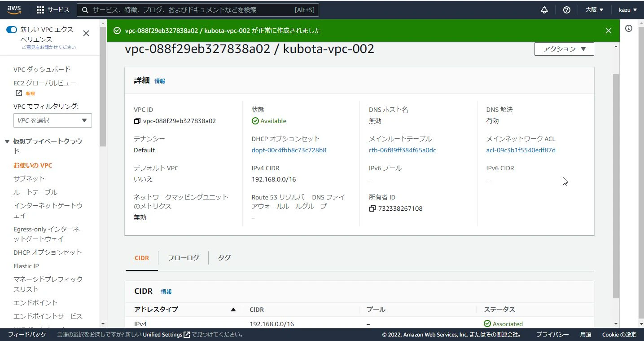Click the notifications bell icon
The width and height of the screenshot is (644, 341).
544,10
